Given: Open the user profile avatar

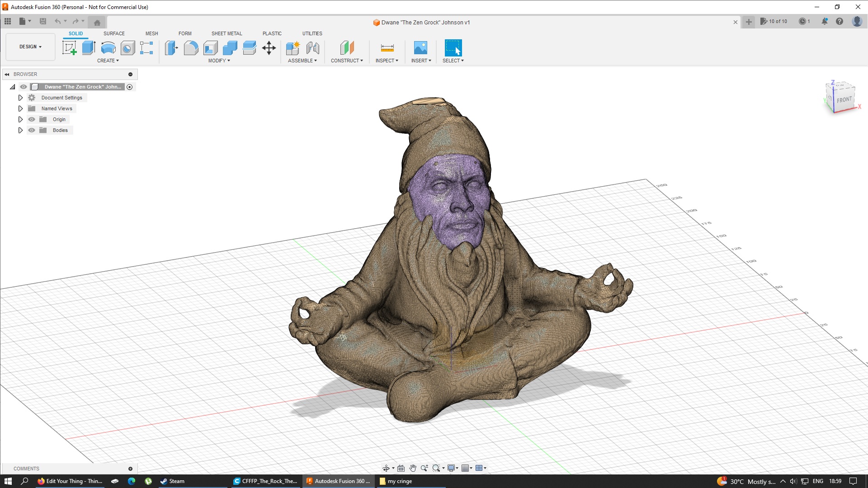Looking at the screenshot, I should [857, 21].
